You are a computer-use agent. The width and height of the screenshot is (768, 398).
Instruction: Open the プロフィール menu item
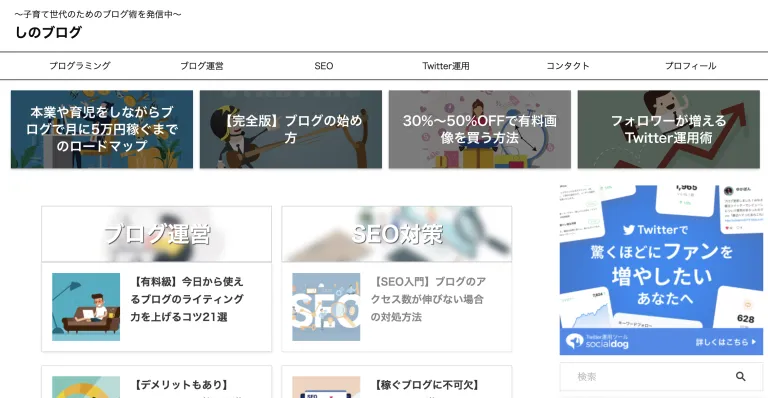click(x=690, y=66)
